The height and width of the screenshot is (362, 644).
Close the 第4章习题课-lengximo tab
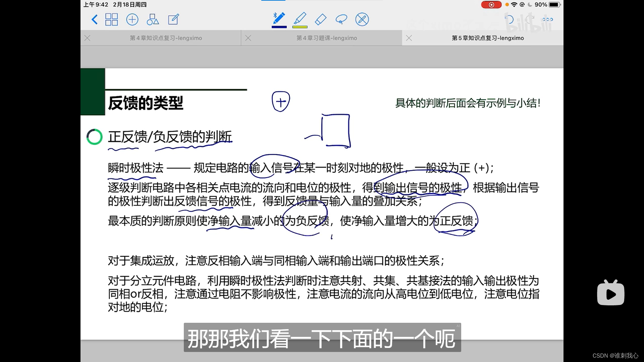pyautogui.click(x=248, y=38)
